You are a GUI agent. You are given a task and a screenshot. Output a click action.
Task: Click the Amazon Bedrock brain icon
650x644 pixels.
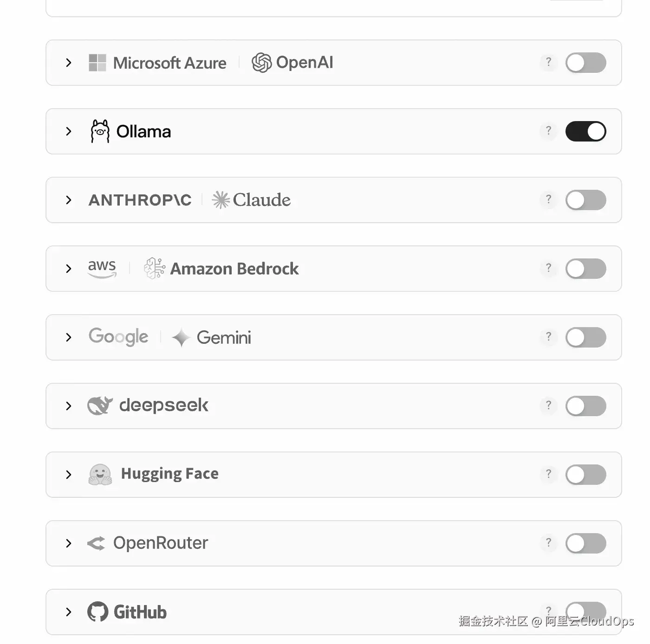click(155, 269)
